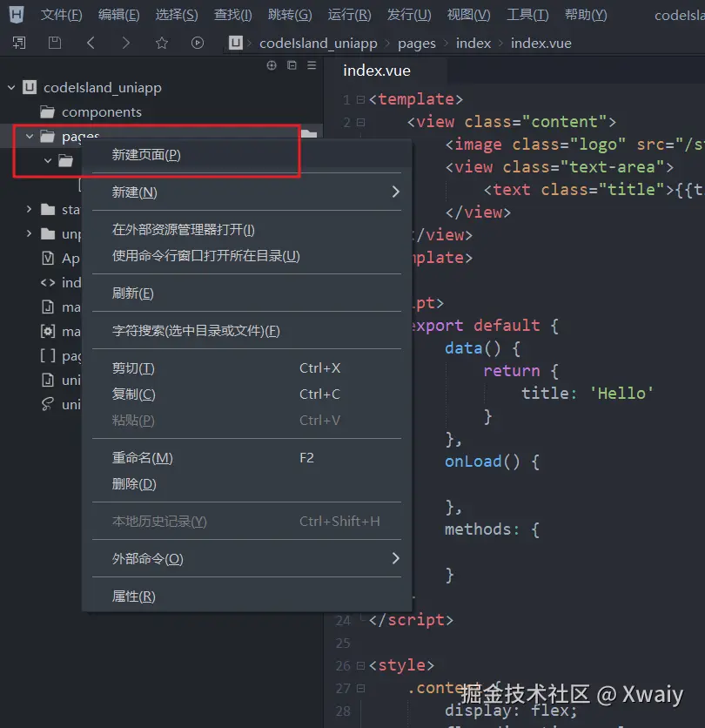Open the 工具(T) menu
This screenshot has height=728, width=705.
pyautogui.click(x=527, y=15)
